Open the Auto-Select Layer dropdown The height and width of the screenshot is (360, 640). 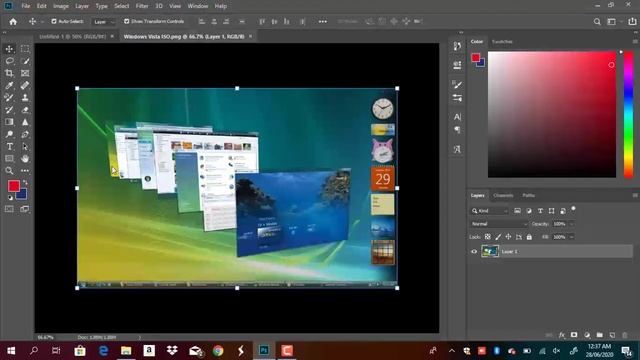tap(104, 22)
